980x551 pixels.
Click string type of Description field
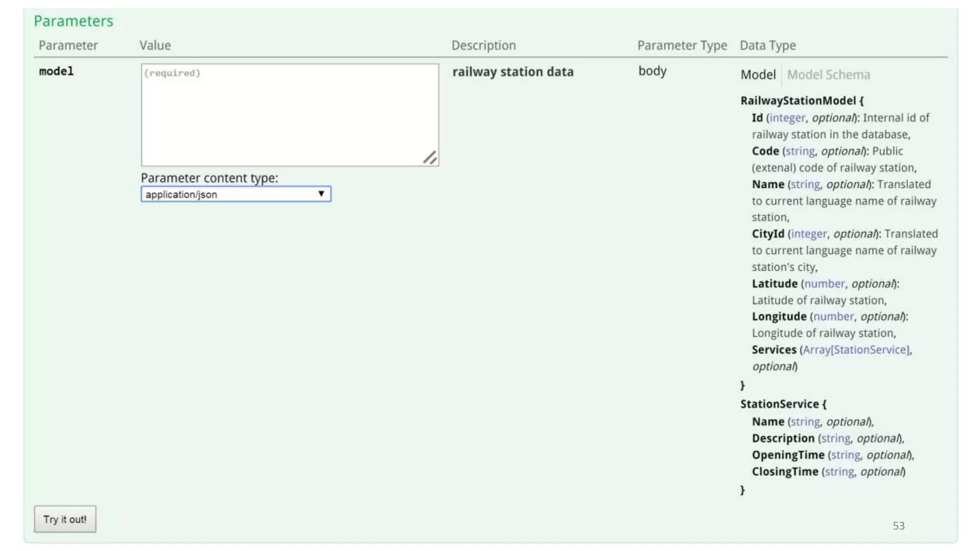(x=835, y=438)
